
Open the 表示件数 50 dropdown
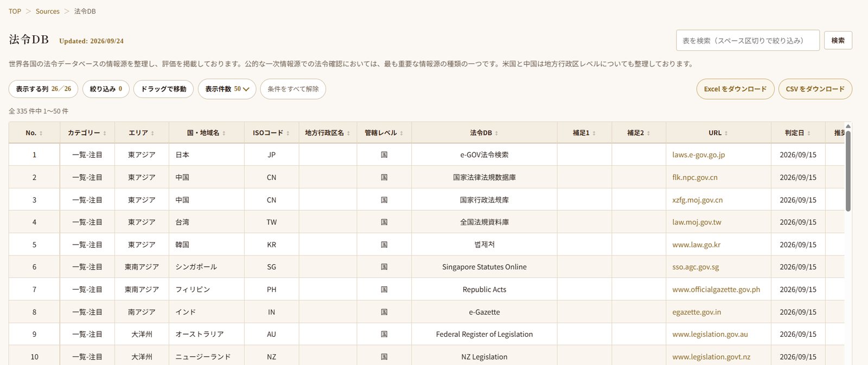227,89
